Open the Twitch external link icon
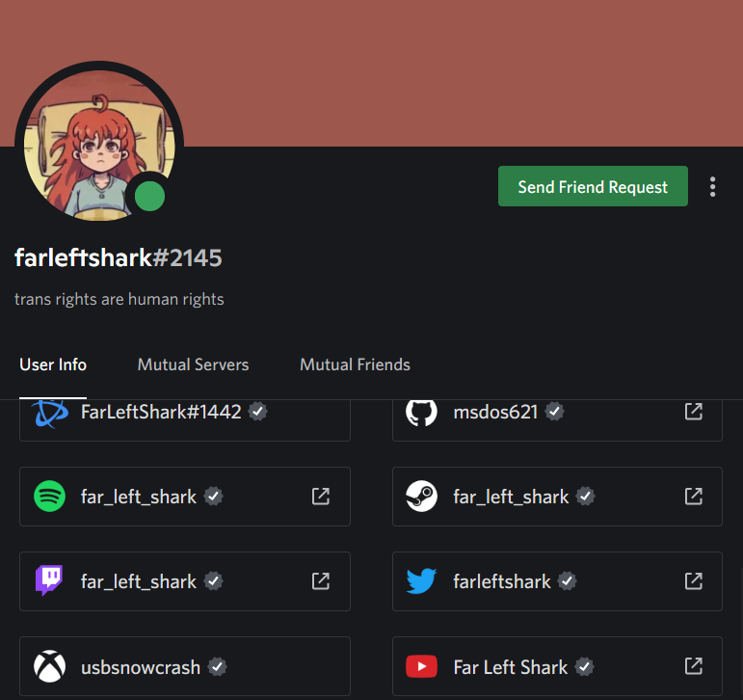The image size is (743, 700). point(321,581)
